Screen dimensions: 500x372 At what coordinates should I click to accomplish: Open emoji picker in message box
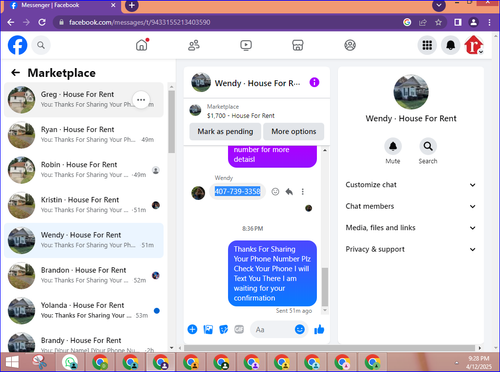pos(300,329)
